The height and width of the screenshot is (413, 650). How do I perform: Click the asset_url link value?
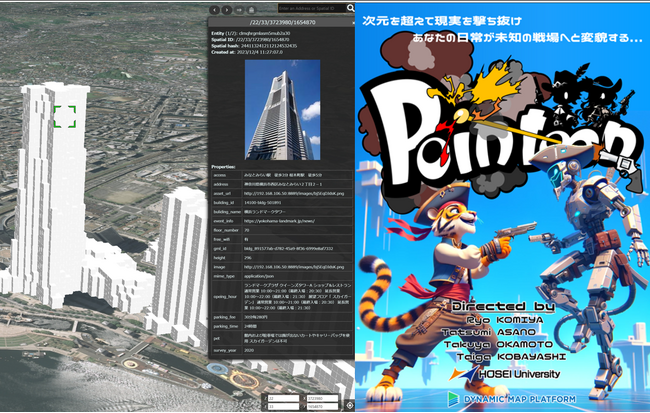point(294,193)
